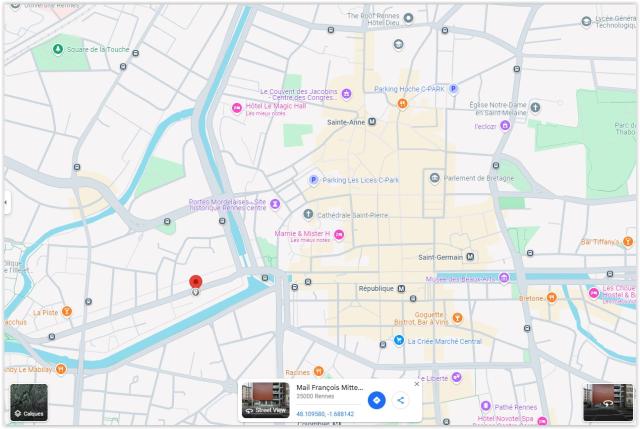The height and width of the screenshot is (429, 640).
Task: Click the Saint-Germain metro station icon
Action: tap(470, 257)
